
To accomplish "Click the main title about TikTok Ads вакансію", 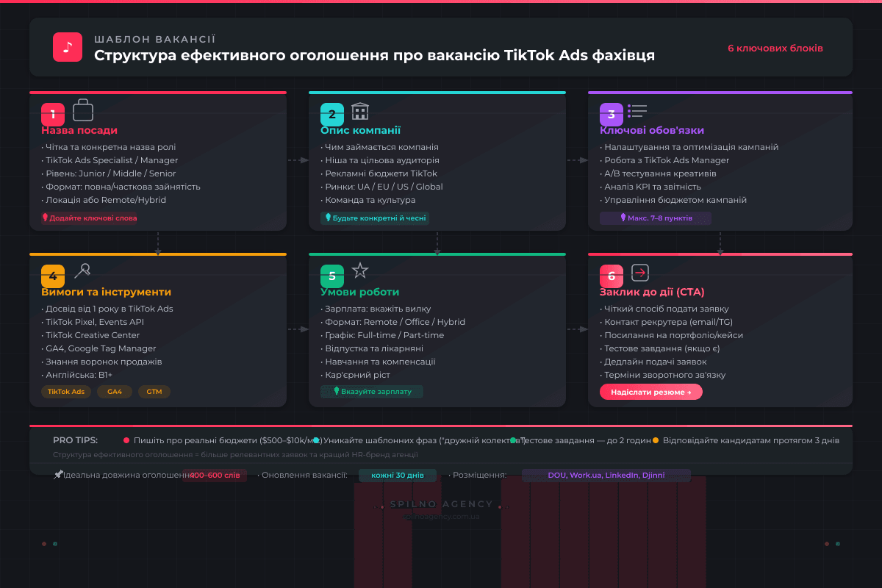I will (x=374, y=56).
